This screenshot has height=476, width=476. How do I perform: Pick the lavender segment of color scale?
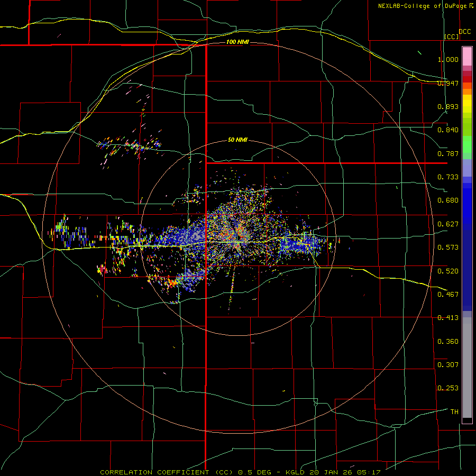467,168
